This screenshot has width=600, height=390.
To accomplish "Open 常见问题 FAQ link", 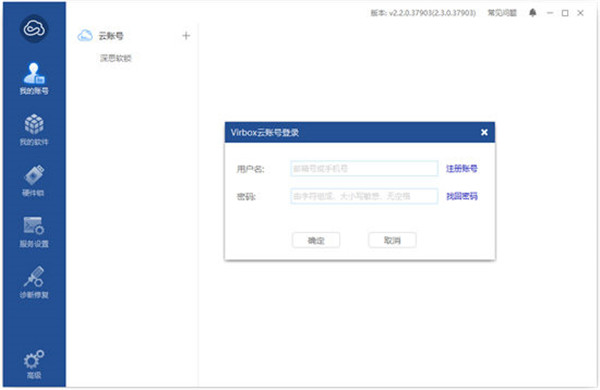I will 502,13.
